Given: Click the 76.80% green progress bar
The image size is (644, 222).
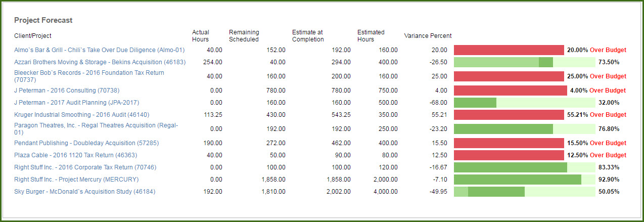Looking at the screenshot, I should click(x=525, y=129).
